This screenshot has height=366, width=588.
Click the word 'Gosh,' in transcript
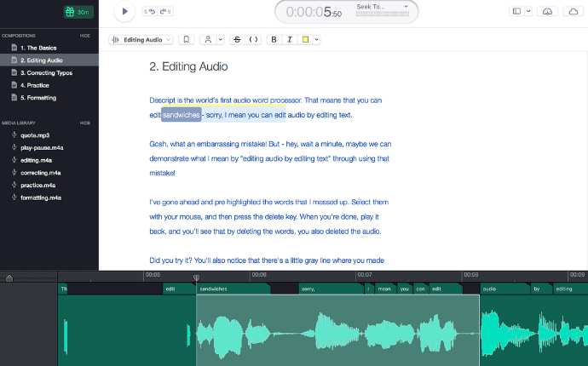click(159, 144)
